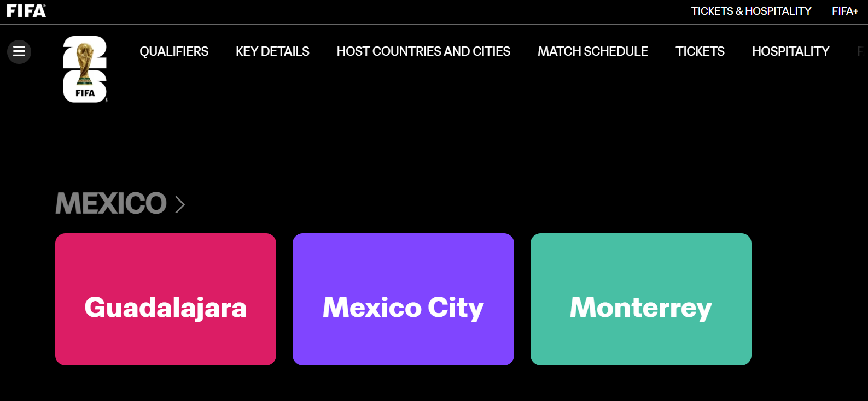
Task: Click the white FIFA label inside the 26 emblem
Action: pyautogui.click(x=85, y=93)
